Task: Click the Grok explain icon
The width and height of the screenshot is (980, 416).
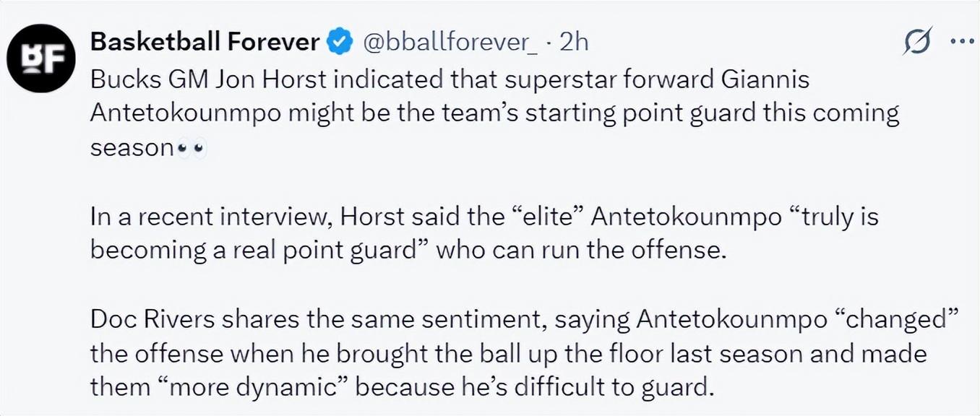Action: 918,43
